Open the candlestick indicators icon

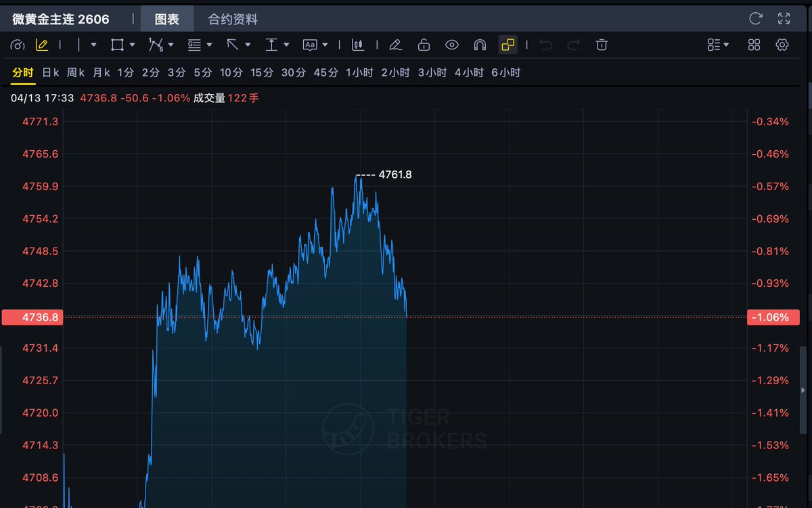point(358,45)
